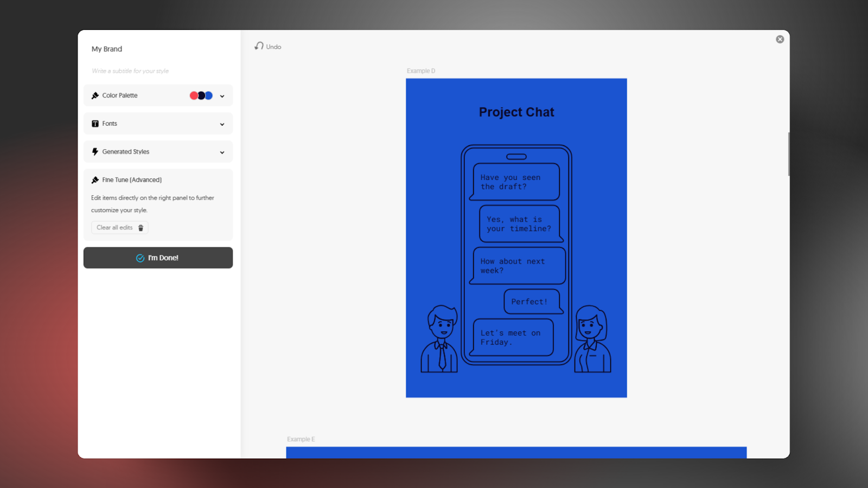The image size is (868, 488).
Task: Click the vertical scrollbar on the right
Action: tap(788, 154)
